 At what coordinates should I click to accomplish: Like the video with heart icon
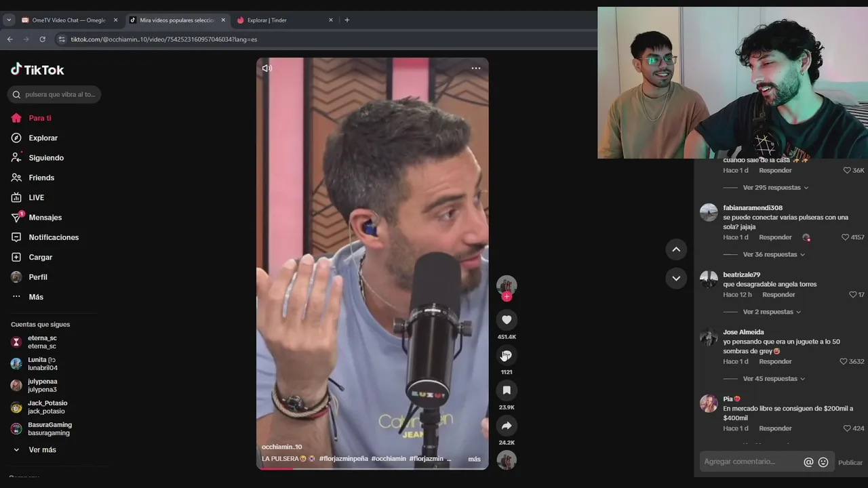[507, 319]
